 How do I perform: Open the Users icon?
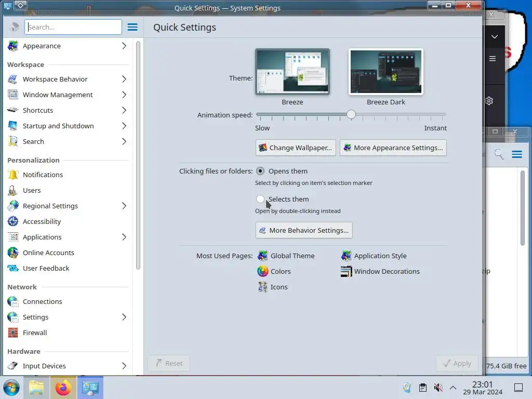[x=13, y=190]
